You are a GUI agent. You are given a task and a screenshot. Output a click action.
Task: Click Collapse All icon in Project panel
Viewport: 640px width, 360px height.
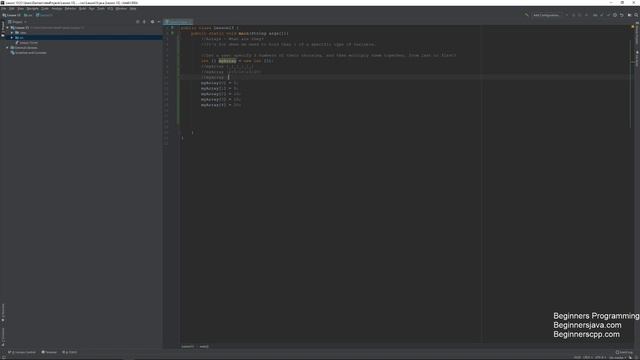pyautogui.click(x=144, y=22)
